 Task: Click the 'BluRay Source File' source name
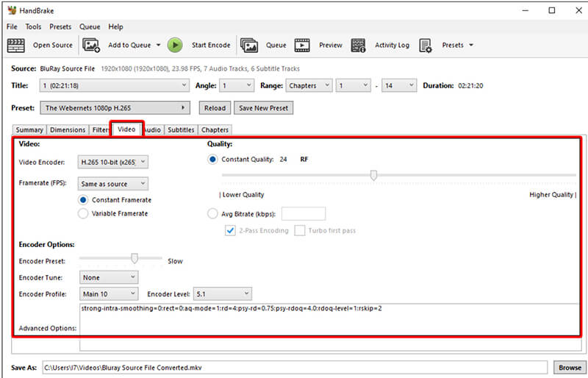click(x=68, y=68)
